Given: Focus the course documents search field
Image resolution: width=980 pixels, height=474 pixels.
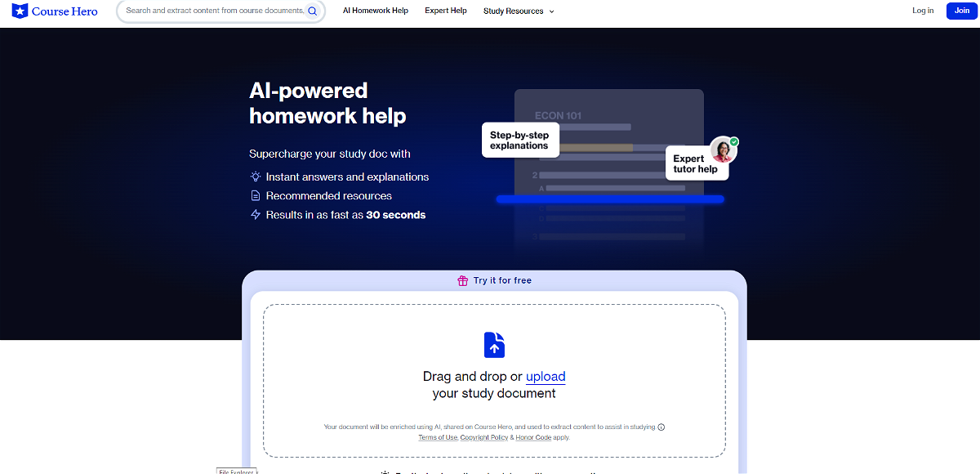Looking at the screenshot, I should coord(214,11).
